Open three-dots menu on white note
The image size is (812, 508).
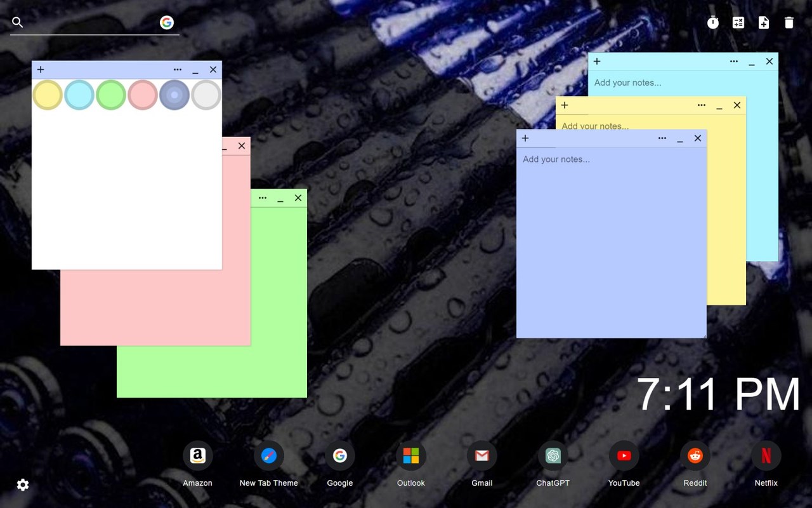[178, 70]
